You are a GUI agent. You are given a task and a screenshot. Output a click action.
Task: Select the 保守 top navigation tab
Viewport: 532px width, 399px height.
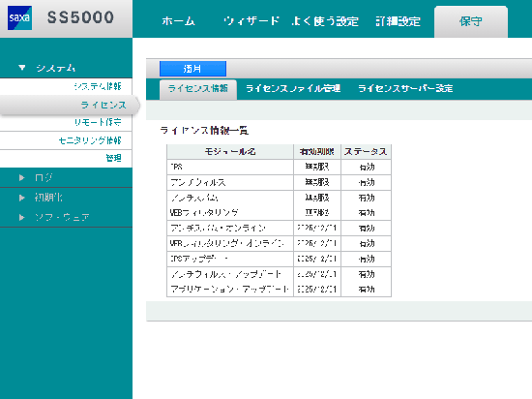471,21
